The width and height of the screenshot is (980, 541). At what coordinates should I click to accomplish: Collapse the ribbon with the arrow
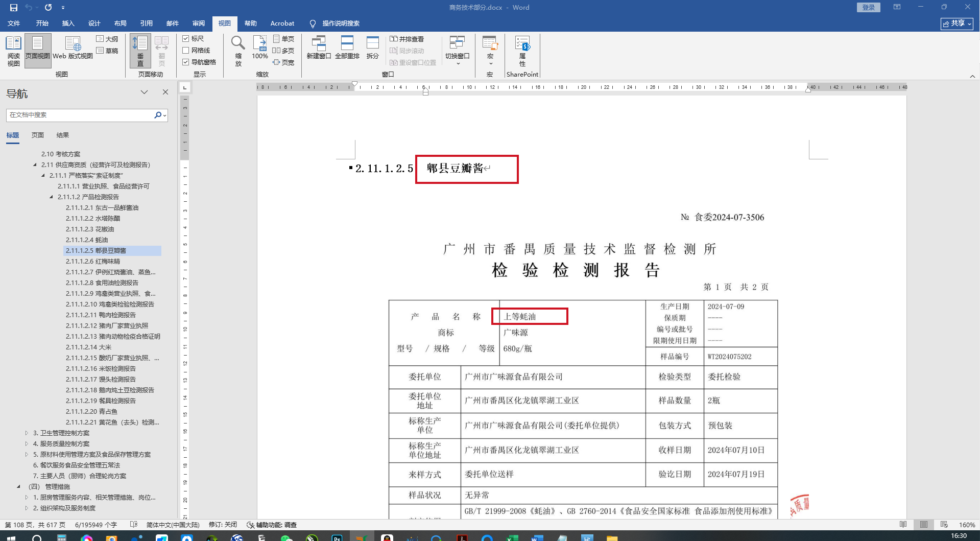(x=972, y=76)
